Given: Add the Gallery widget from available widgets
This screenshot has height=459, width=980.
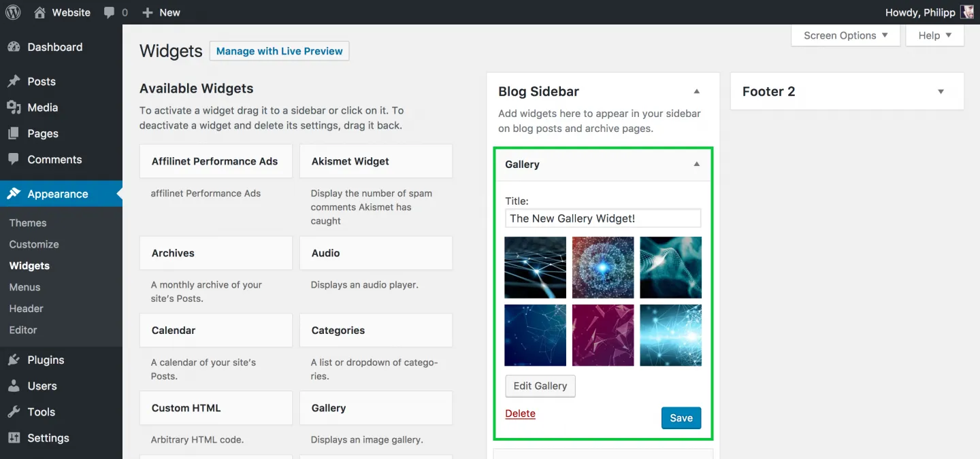Looking at the screenshot, I should pos(376,408).
